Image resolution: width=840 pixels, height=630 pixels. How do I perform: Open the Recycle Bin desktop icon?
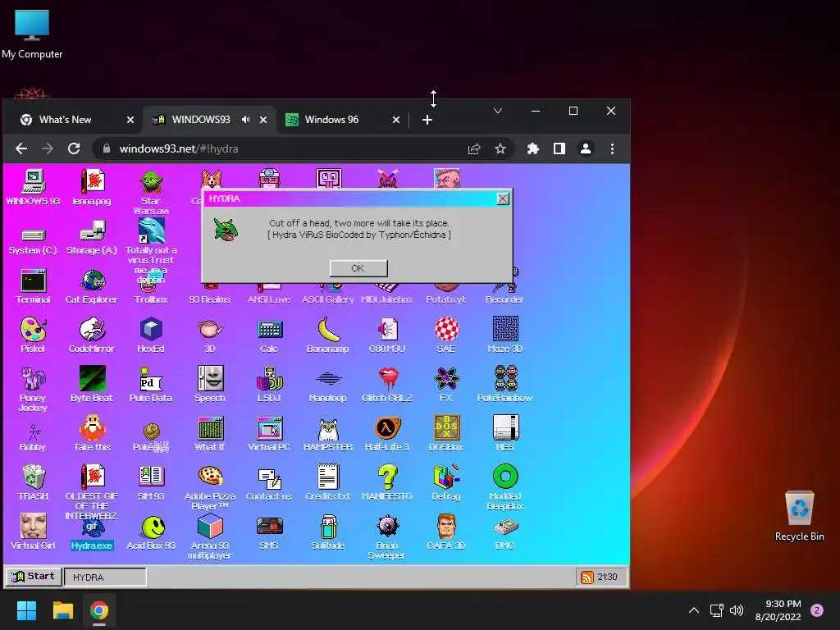(799, 516)
